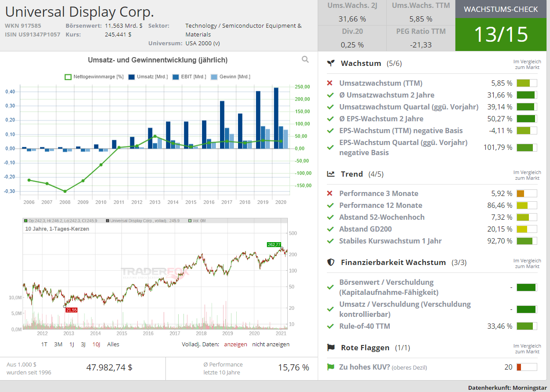This screenshot has height=392, width=550.
Task: Click the Umsatzwachstum (TTM) label
Action: (x=381, y=83)
